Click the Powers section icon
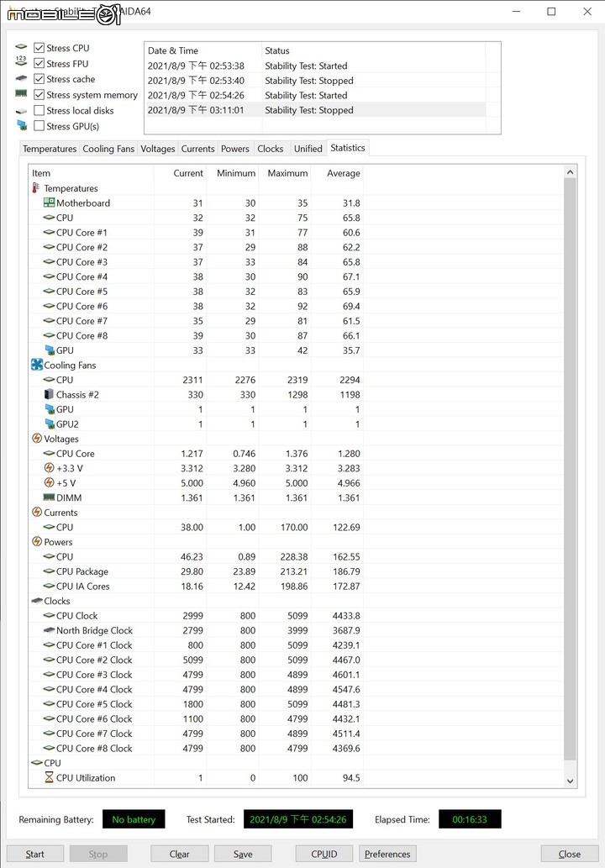Image resolution: width=605 pixels, height=868 pixels. [x=37, y=541]
